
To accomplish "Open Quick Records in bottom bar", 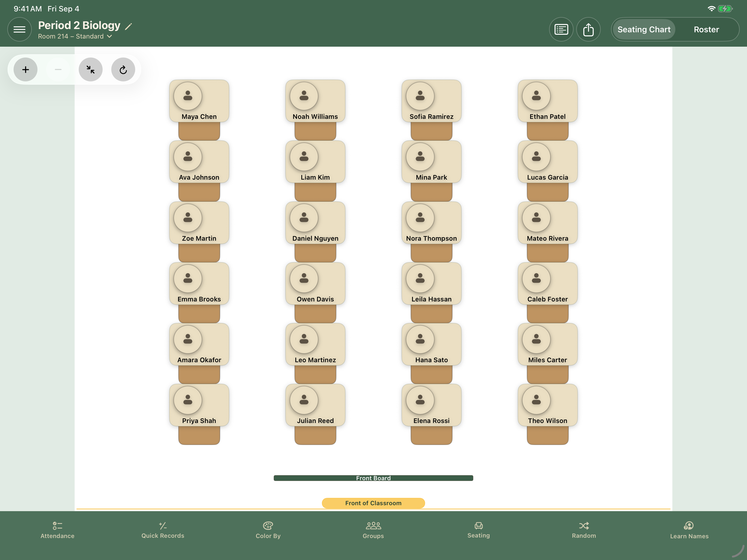I will click(x=163, y=530).
